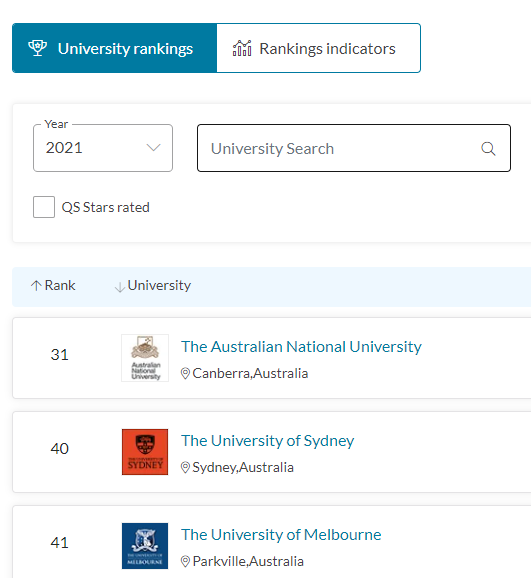The width and height of the screenshot is (531, 578).
Task: Click the magnifying glass search icon
Action: click(488, 149)
